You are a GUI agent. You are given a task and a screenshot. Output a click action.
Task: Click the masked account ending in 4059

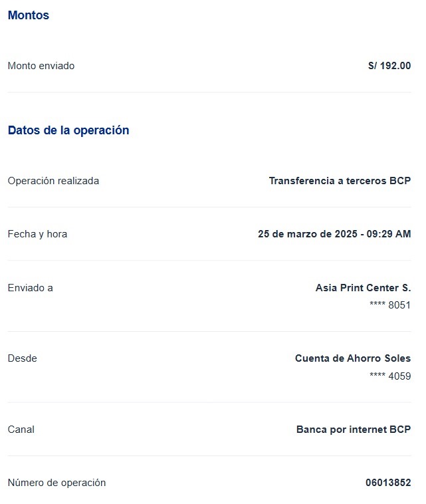click(390, 376)
